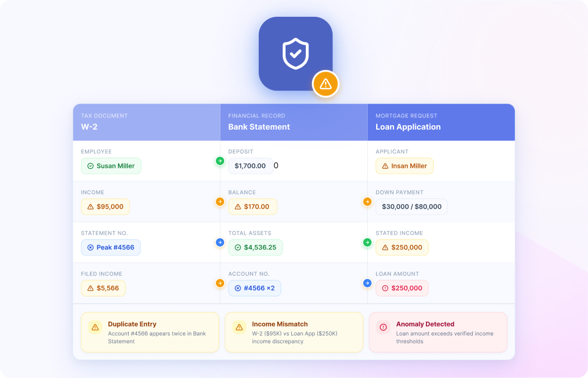Click the TAX DOCUMENT header caption
This screenshot has width=588, height=378.
coord(105,116)
